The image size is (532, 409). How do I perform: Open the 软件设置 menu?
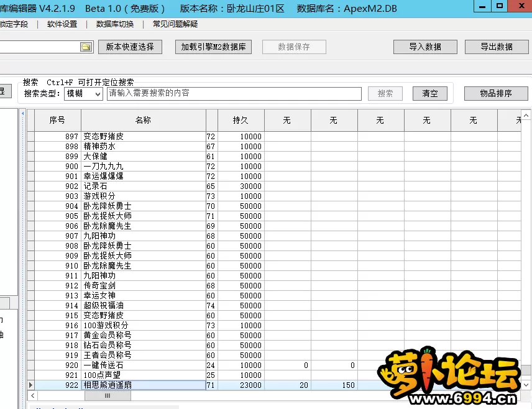[x=62, y=24]
